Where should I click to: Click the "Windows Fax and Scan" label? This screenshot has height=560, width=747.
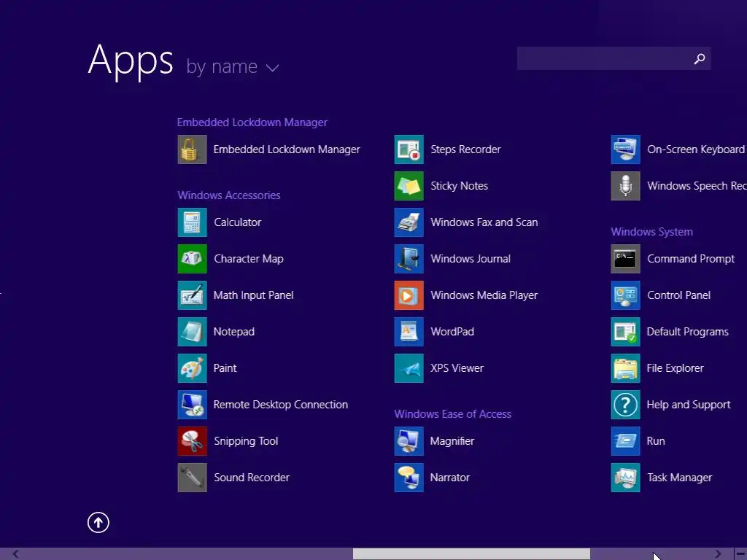[484, 222]
